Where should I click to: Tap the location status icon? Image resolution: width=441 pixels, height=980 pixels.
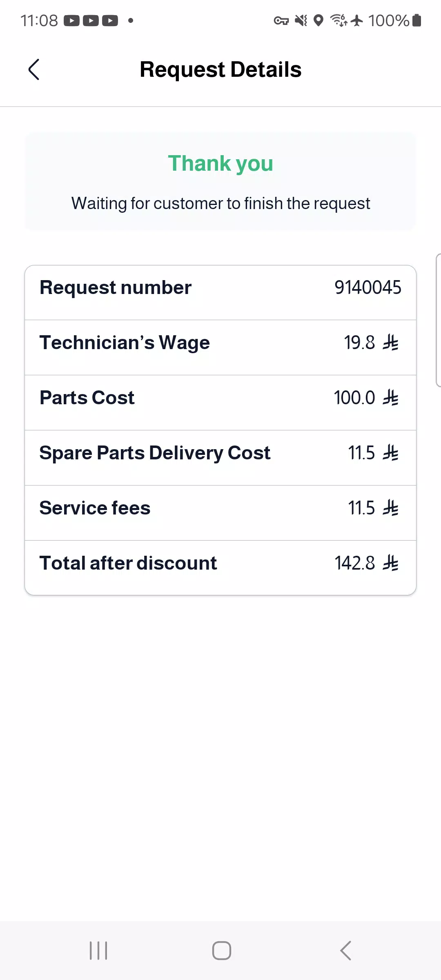318,20
